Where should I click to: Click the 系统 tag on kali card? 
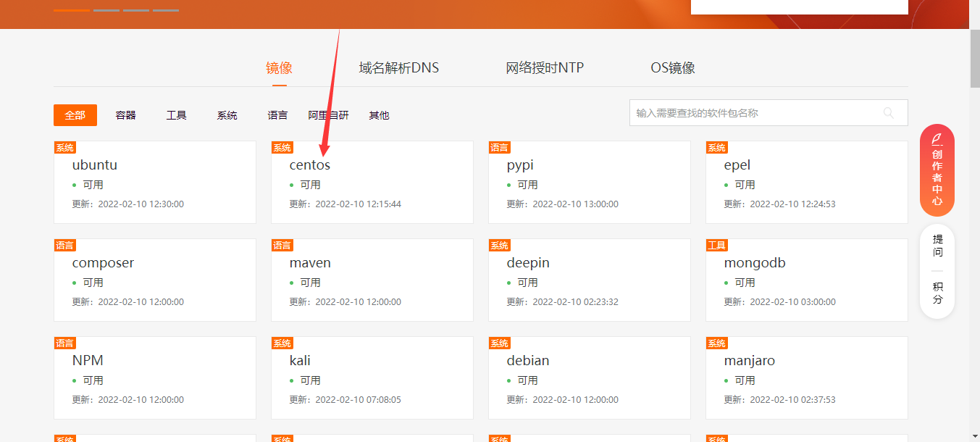[x=282, y=343]
